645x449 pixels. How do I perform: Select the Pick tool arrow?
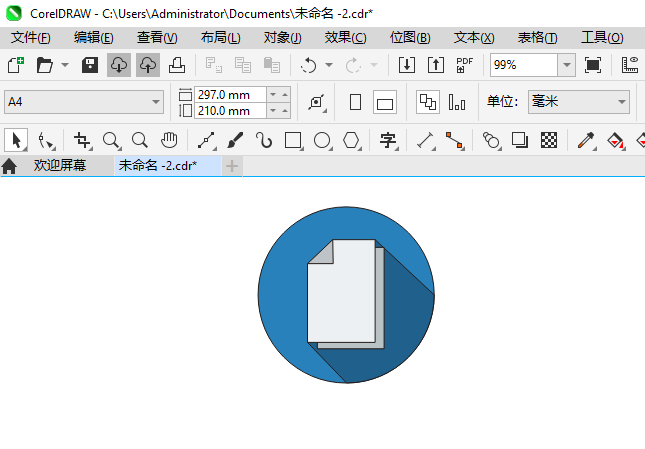tap(16, 140)
